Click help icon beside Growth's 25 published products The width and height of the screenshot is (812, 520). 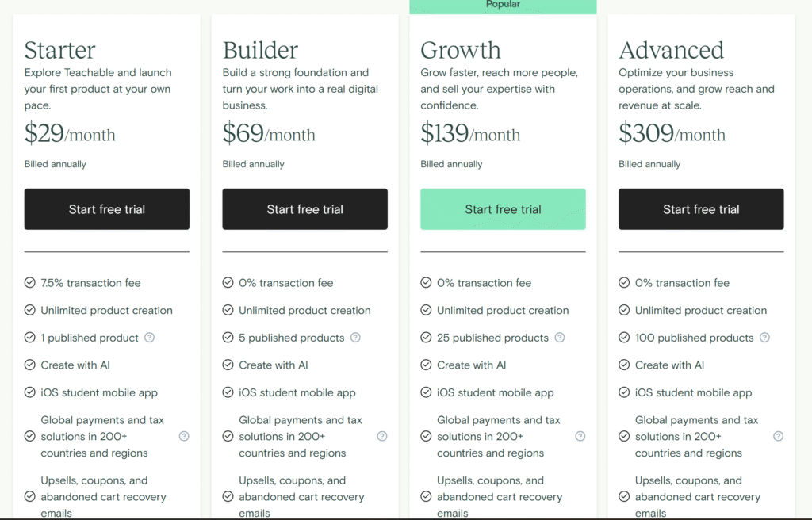[x=559, y=338]
